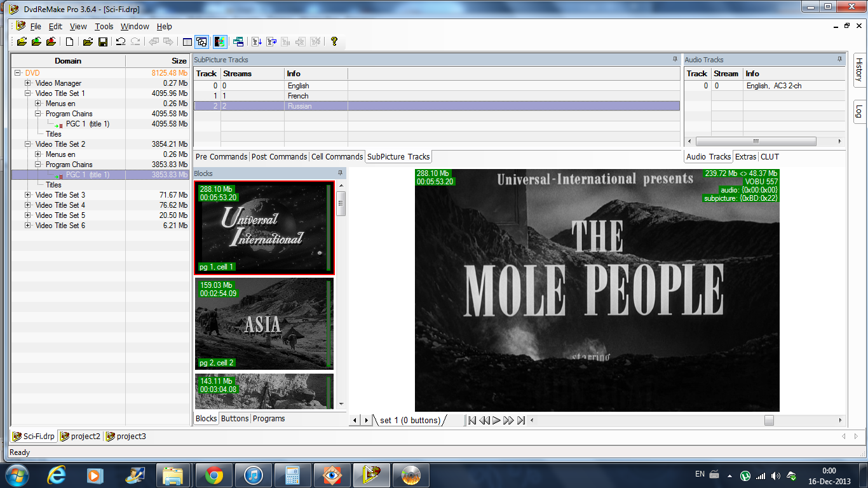The width and height of the screenshot is (868, 488).
Task: Select PGC 1 under Video Title Set 1
Action: [x=87, y=124]
